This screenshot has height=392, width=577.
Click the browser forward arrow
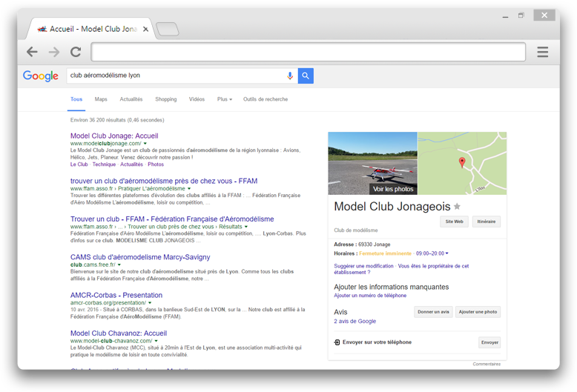53,52
